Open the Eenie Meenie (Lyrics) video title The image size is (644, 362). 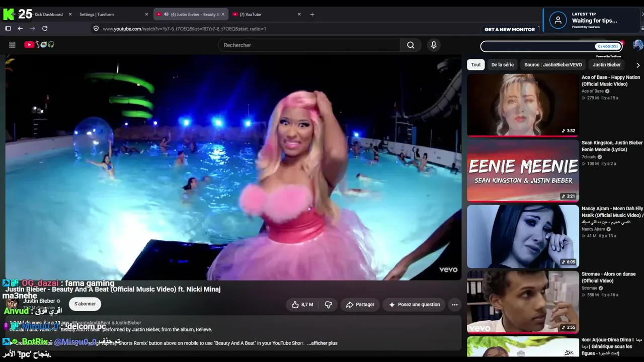coord(612,146)
